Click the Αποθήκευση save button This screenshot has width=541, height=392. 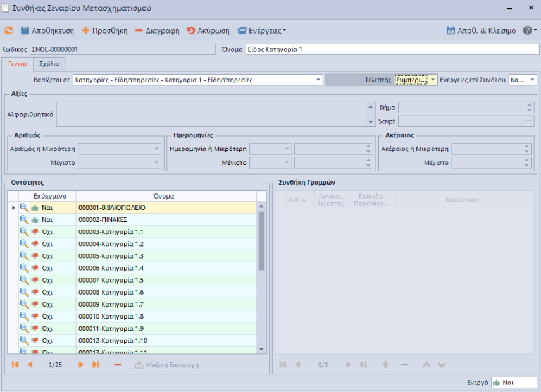(47, 30)
